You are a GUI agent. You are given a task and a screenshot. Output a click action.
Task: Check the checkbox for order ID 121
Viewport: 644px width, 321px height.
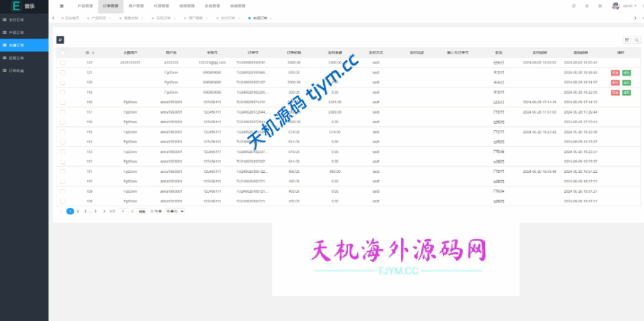pos(62,72)
